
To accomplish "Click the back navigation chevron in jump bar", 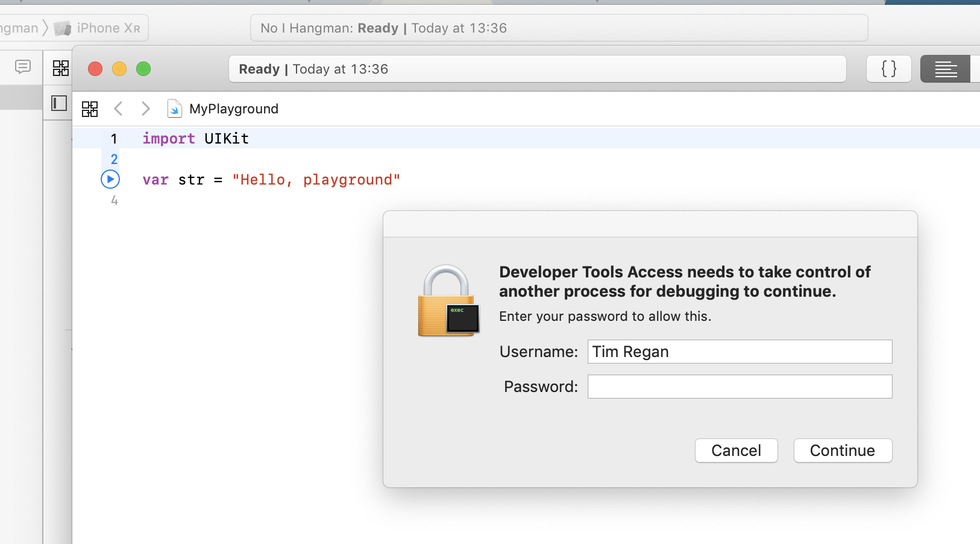I will click(118, 109).
